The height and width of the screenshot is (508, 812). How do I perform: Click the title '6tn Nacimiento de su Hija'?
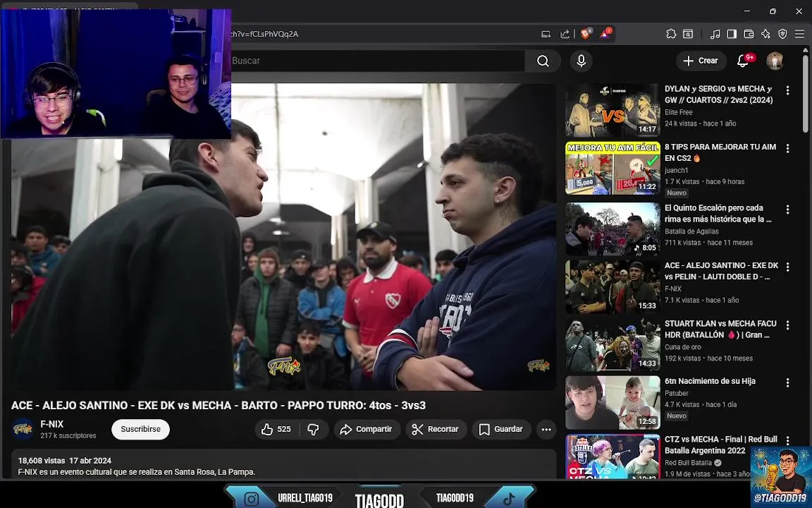(710, 381)
